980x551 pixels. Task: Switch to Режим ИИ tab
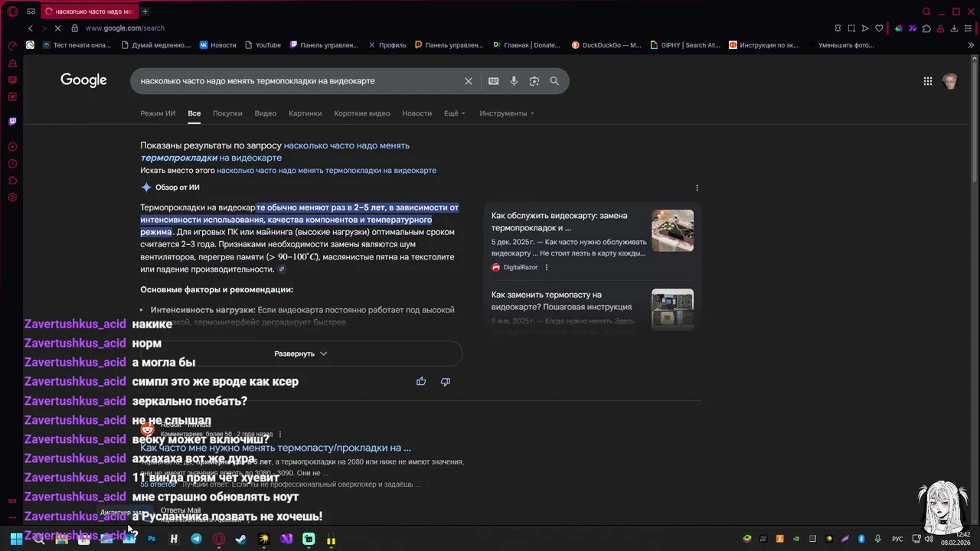coord(158,113)
